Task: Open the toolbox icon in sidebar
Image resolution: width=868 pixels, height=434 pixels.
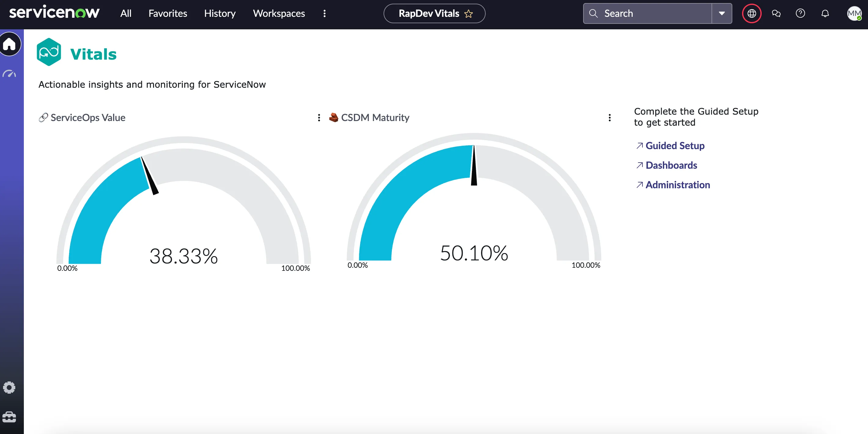Action: coord(9,417)
